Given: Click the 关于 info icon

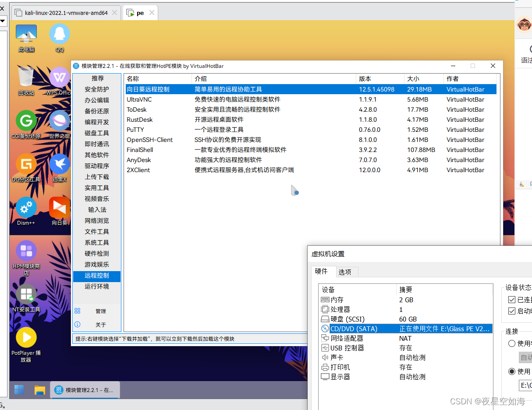Looking at the screenshot, I should pos(78,325).
